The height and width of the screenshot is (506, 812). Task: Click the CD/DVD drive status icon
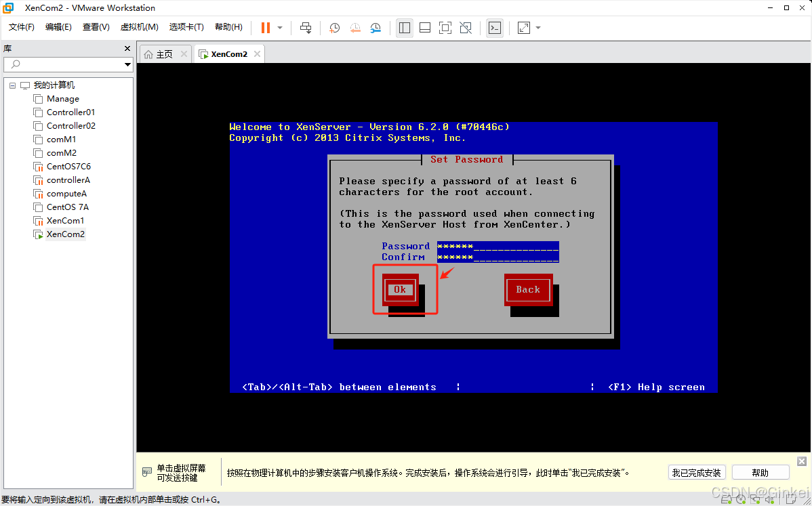742,500
